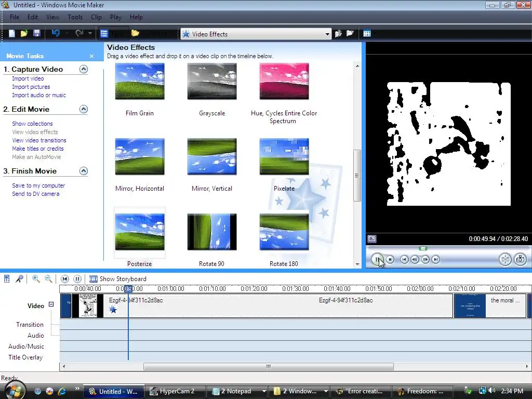Select the Mirror, Vertical effect thumbnail

coord(212,157)
